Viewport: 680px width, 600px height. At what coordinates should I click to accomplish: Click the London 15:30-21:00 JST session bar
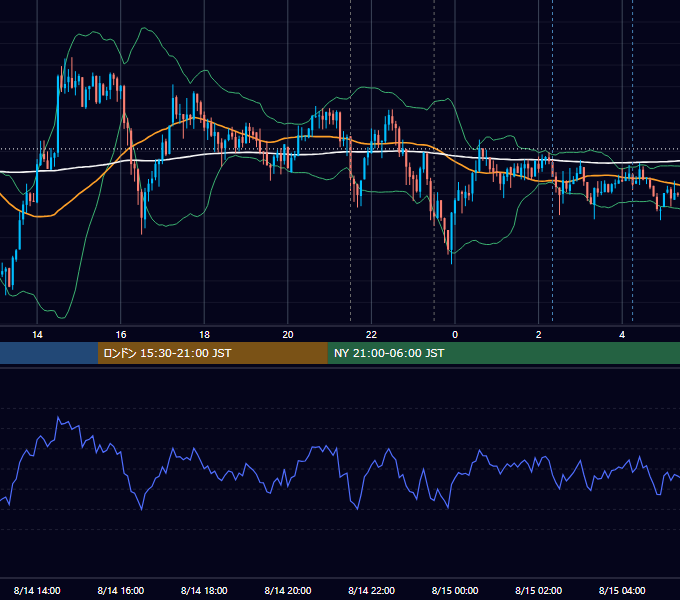[212, 353]
